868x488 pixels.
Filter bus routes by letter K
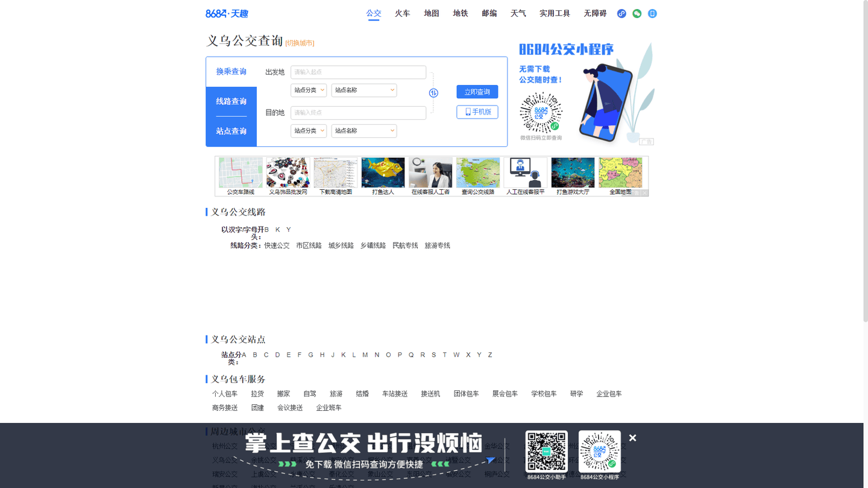point(278,230)
